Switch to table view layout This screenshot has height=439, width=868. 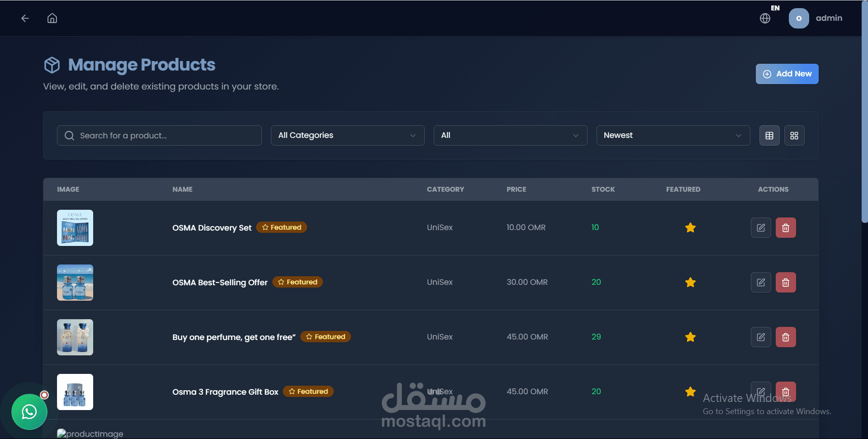[769, 135]
